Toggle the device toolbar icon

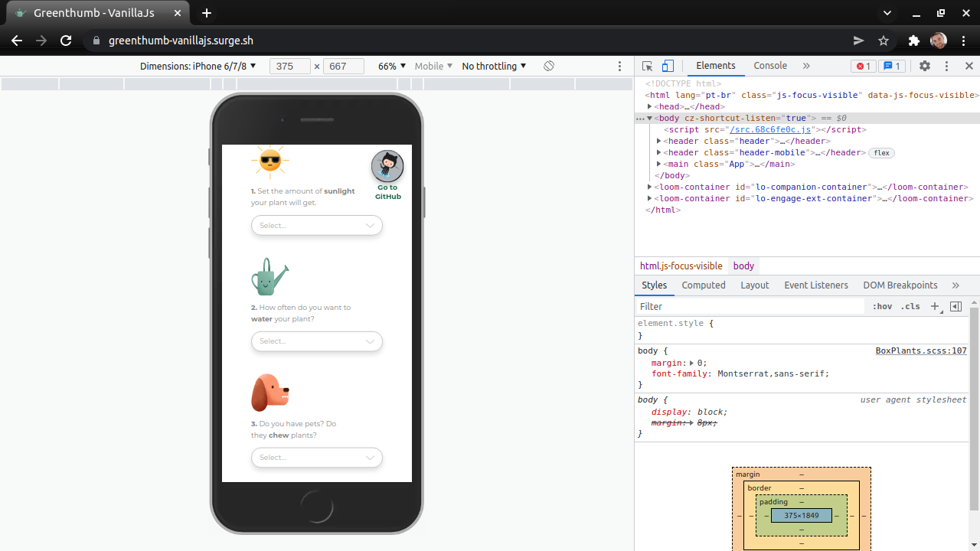[x=668, y=66]
